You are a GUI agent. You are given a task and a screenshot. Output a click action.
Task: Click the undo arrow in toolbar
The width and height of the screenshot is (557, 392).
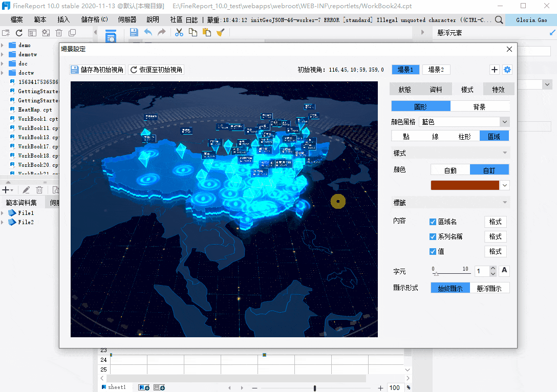148,32
